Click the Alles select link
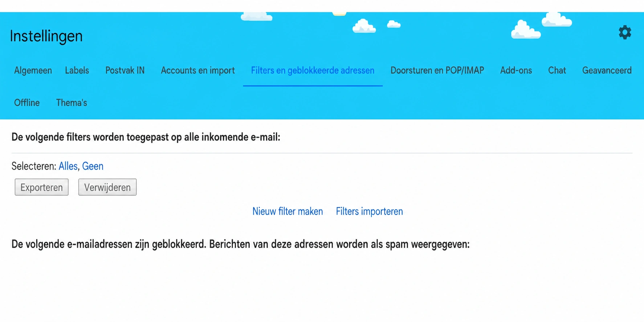This screenshot has width=644, height=322. coord(68,166)
